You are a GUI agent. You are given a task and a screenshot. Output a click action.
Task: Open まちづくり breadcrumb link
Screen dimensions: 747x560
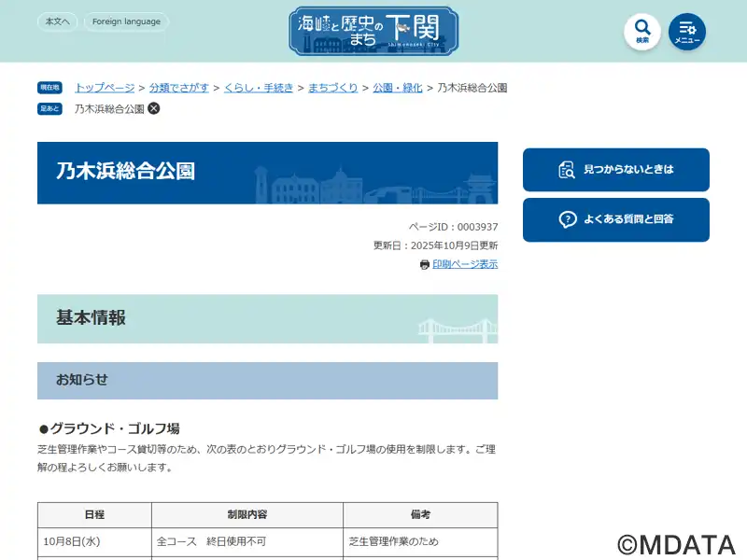point(333,88)
